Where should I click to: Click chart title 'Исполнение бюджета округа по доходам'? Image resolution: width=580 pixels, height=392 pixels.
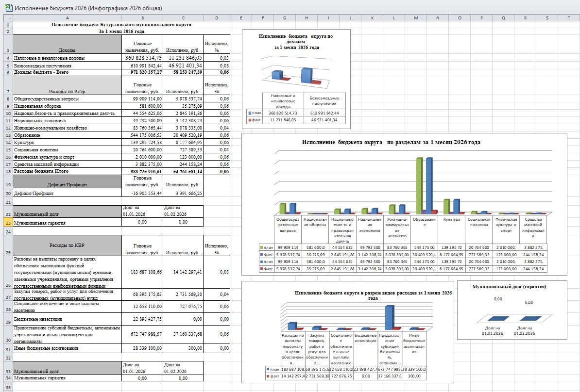coord(296,42)
